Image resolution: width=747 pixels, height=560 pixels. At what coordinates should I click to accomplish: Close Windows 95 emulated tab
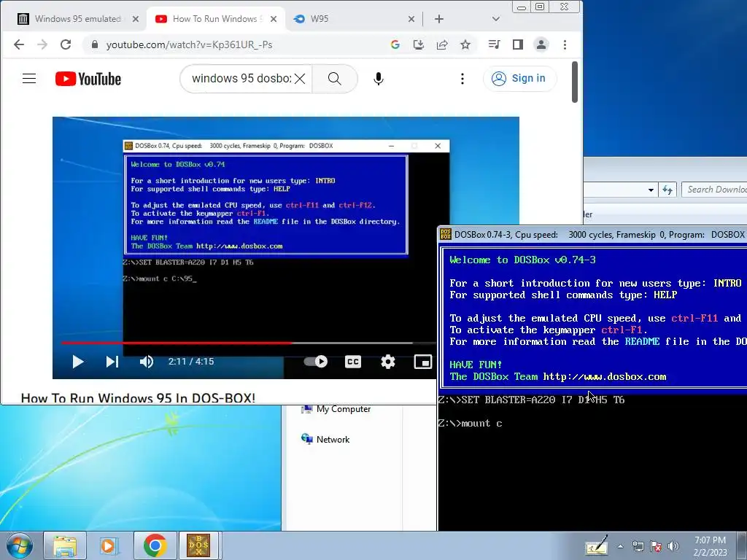(x=136, y=19)
